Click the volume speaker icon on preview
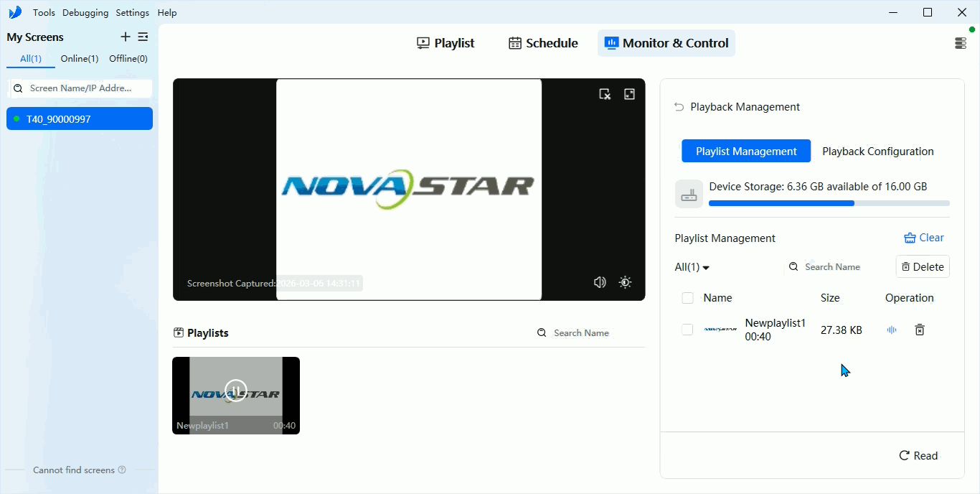 tap(600, 282)
